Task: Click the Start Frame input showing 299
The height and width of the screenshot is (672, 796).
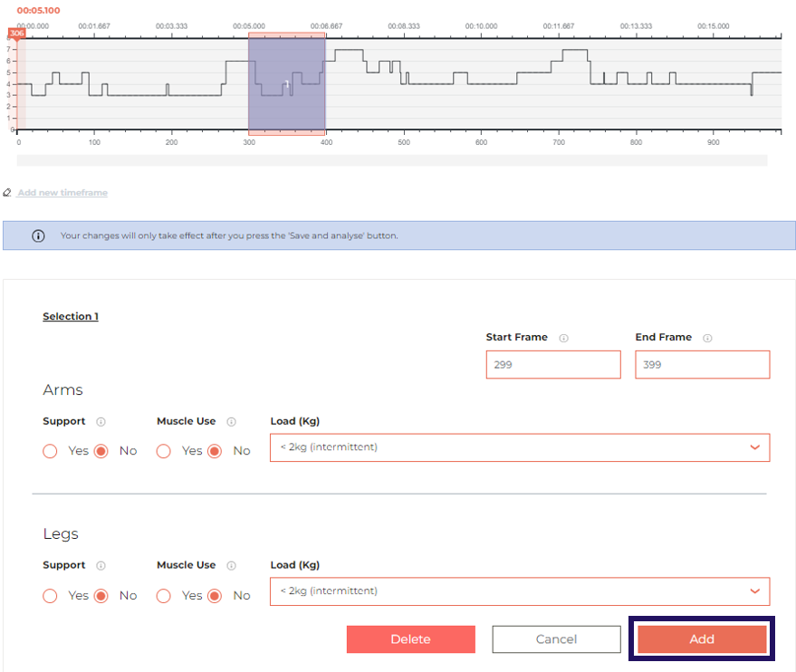Action: click(552, 363)
